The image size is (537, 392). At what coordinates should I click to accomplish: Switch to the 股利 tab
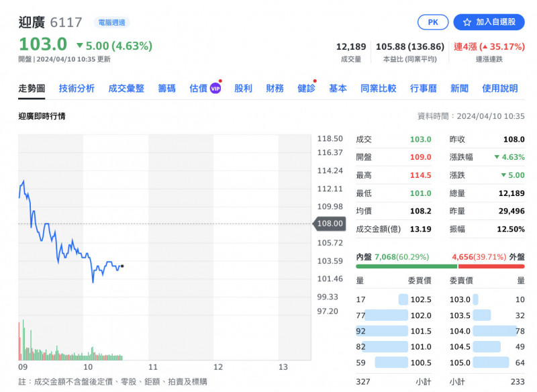tap(243, 89)
